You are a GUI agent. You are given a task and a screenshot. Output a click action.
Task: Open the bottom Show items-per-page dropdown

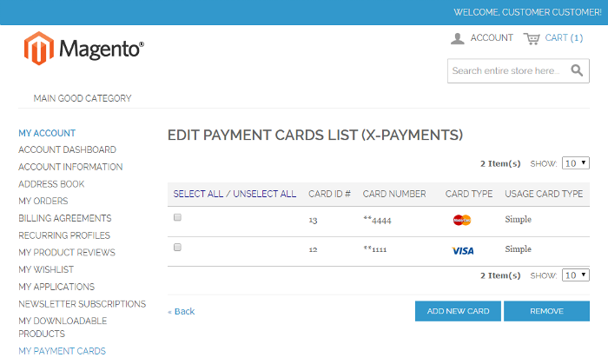point(576,275)
